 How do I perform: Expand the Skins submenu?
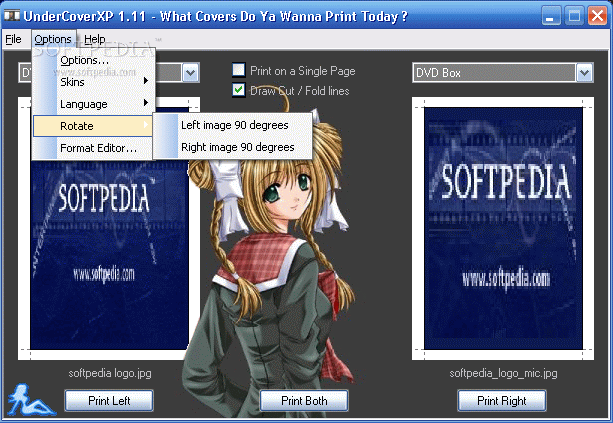94,82
